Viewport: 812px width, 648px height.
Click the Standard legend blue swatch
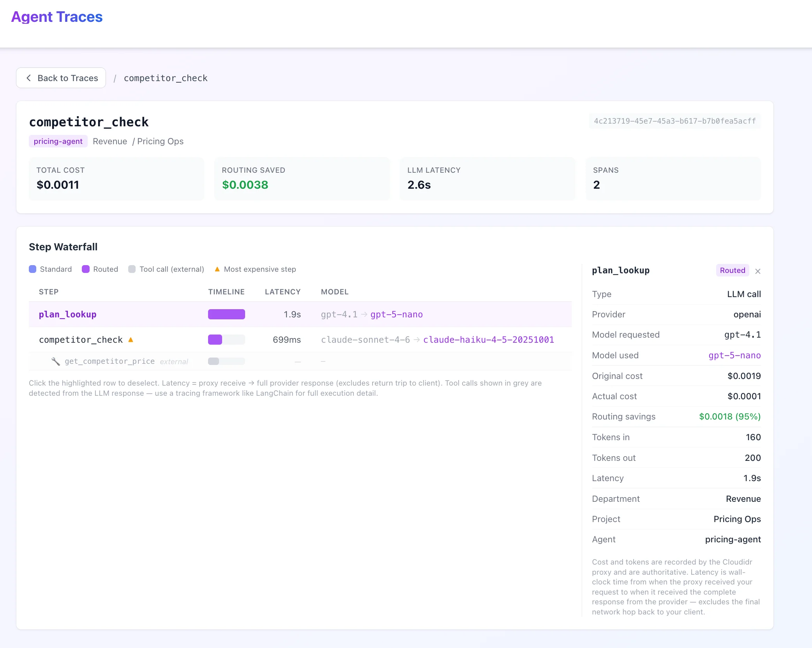click(x=33, y=269)
